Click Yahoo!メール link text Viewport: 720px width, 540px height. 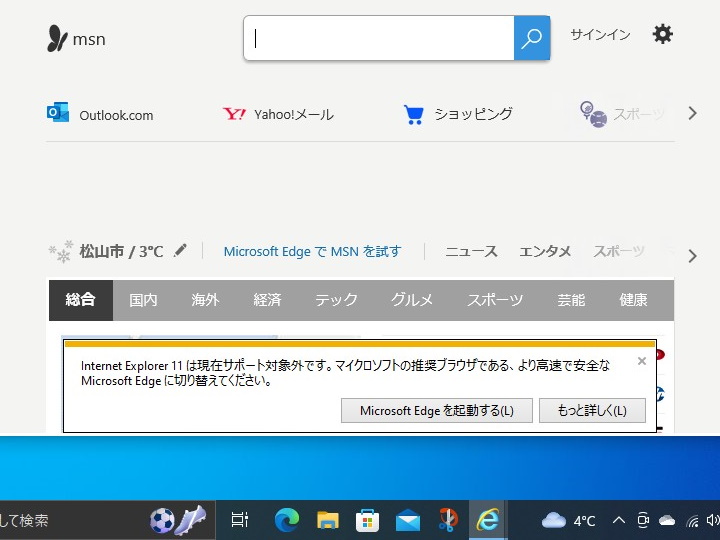[x=294, y=114]
